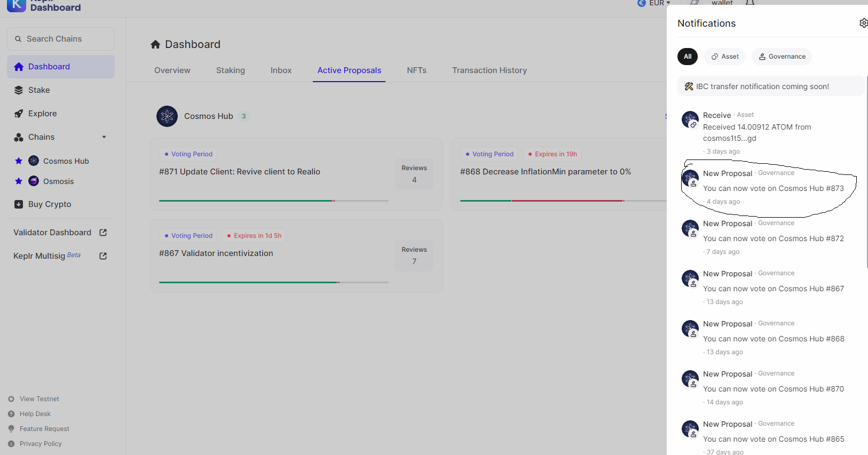The image size is (868, 455).
Task: Click the 'Expires in 1d 5h' badge
Action: coord(254,236)
